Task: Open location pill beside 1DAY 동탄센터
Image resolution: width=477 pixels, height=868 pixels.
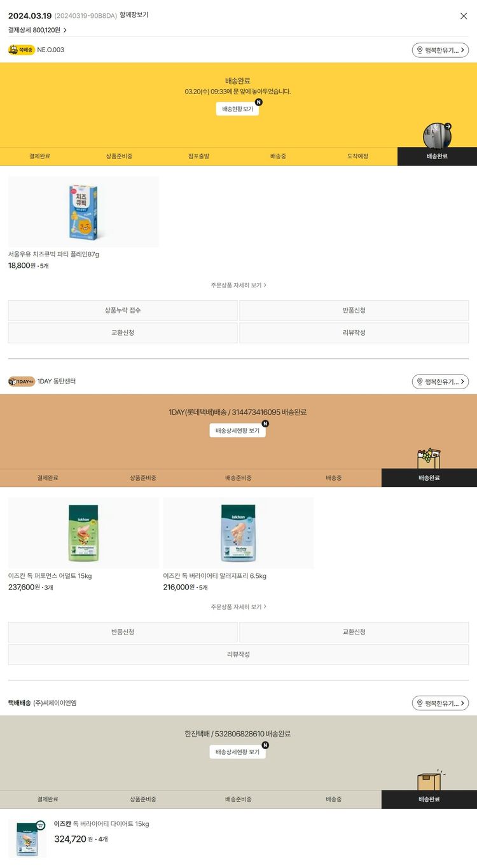Action: click(x=440, y=382)
